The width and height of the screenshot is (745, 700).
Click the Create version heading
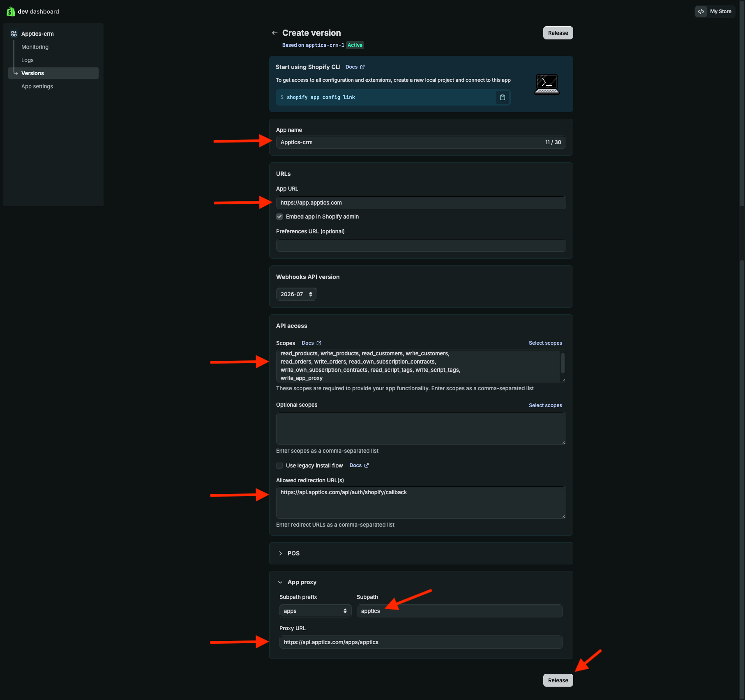click(x=311, y=33)
